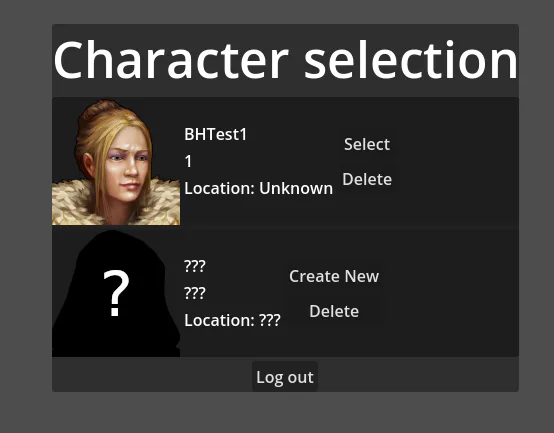The width and height of the screenshot is (554, 433).
Task: Click the level number 1 under BHTest1
Action: pos(188,161)
